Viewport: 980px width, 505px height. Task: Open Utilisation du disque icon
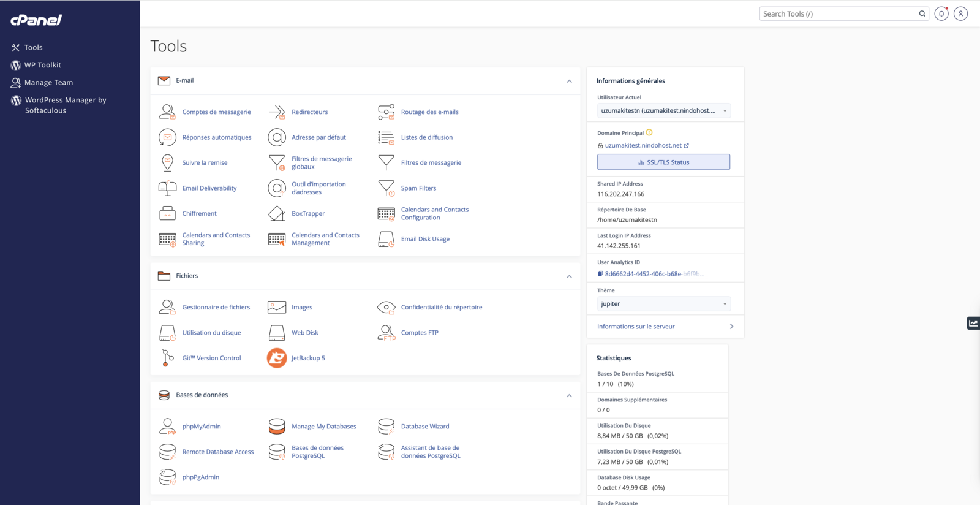pyautogui.click(x=167, y=333)
